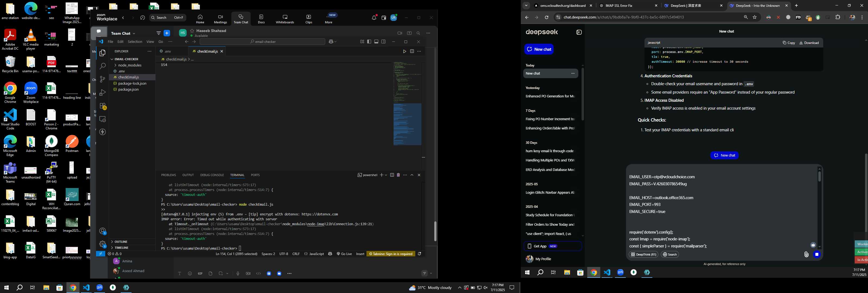Click the Zoom notifications bell icon
The width and height of the screenshot is (868, 293).
coord(374,18)
